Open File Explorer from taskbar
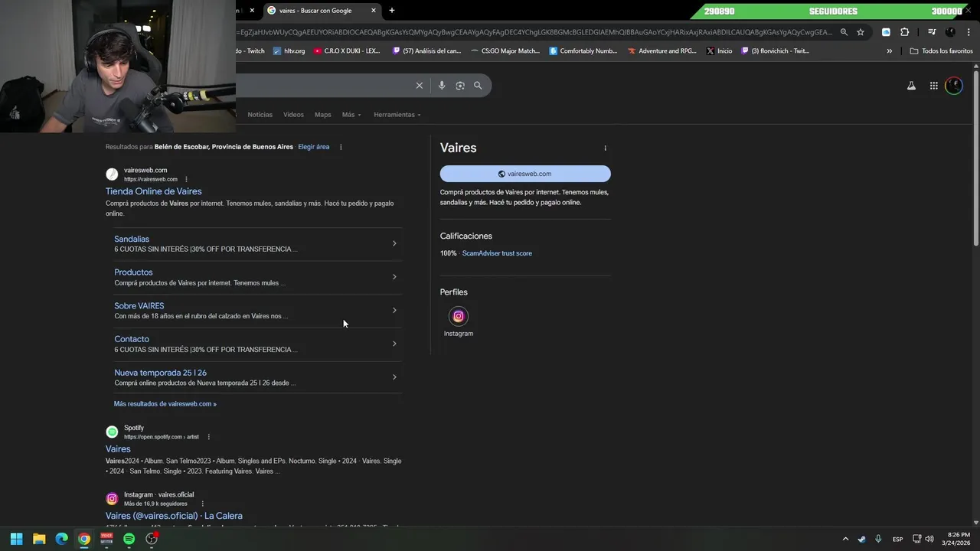 click(x=39, y=539)
